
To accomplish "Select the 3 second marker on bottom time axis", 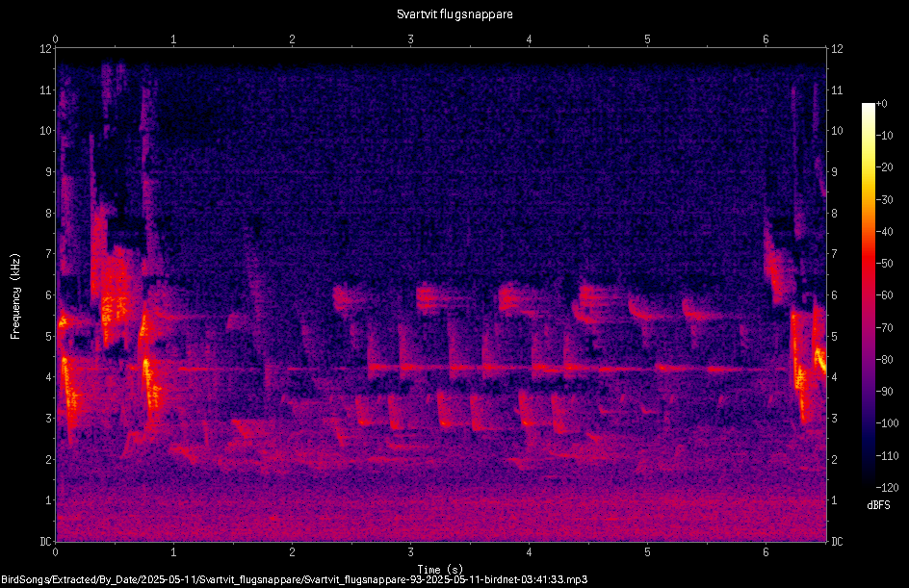I will coord(410,552).
